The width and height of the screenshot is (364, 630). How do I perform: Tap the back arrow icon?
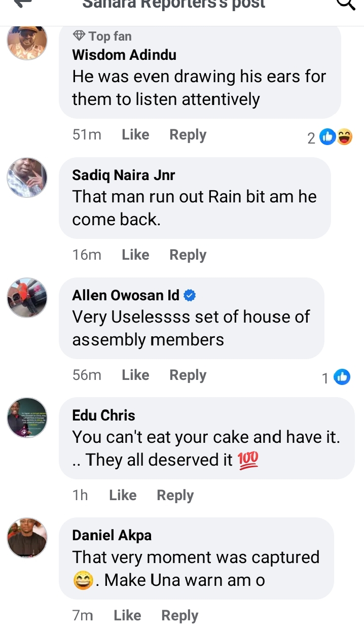point(23,3)
